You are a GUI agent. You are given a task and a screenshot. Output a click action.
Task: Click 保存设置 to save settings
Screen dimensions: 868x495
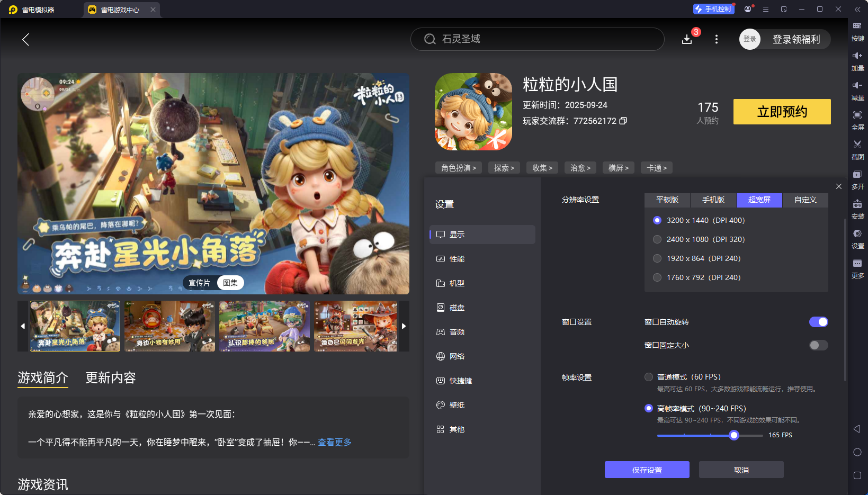(x=647, y=469)
